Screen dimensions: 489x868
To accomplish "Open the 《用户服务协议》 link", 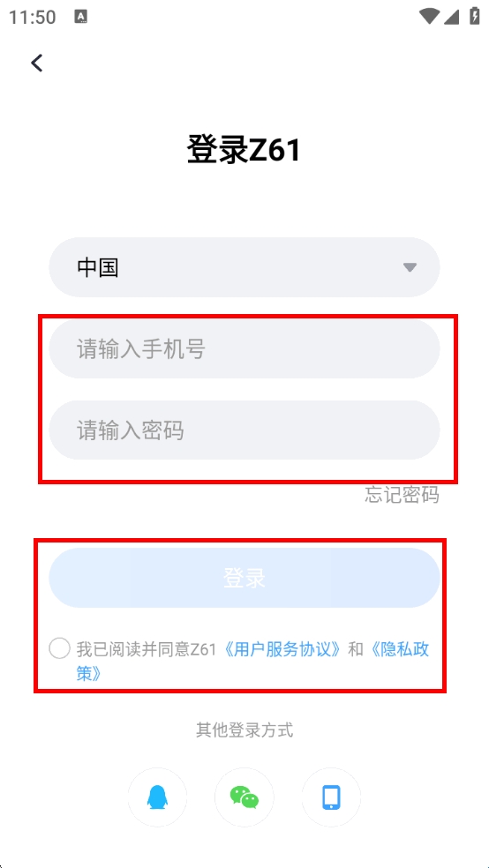I will coord(282,648).
